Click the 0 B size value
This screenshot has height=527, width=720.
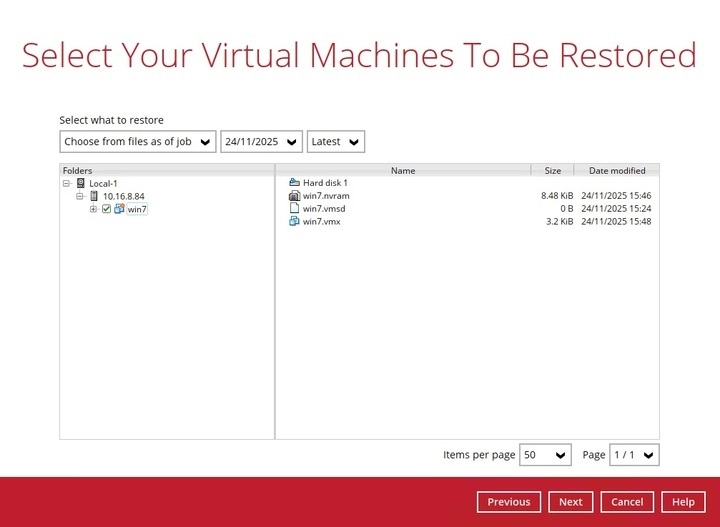[x=566, y=208]
